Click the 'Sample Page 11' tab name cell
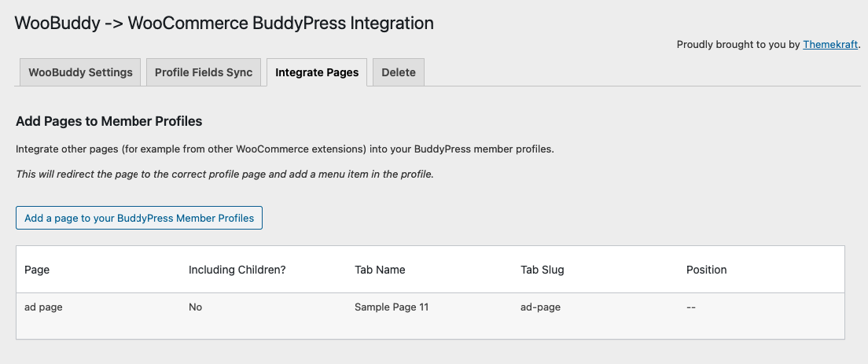 [x=392, y=307]
